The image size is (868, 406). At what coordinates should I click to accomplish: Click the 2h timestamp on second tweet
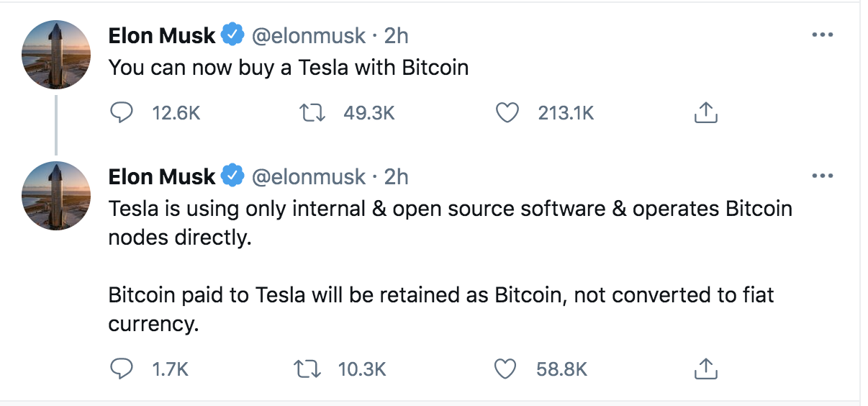[x=397, y=176]
